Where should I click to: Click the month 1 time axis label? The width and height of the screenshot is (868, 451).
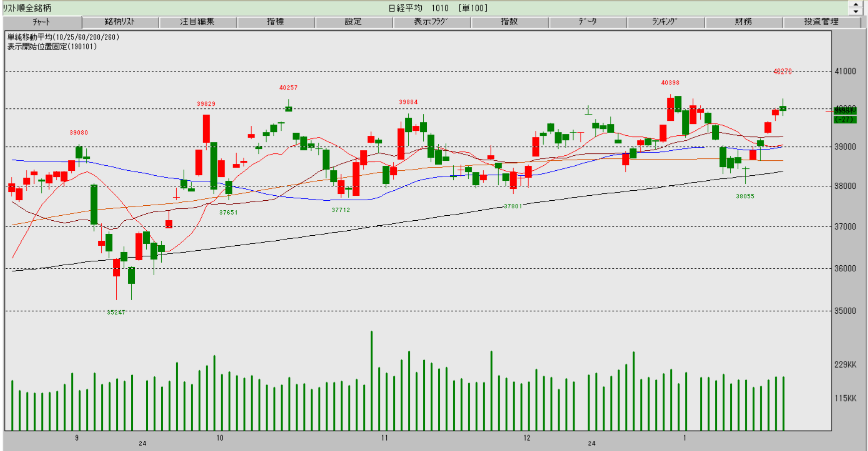[x=685, y=438]
